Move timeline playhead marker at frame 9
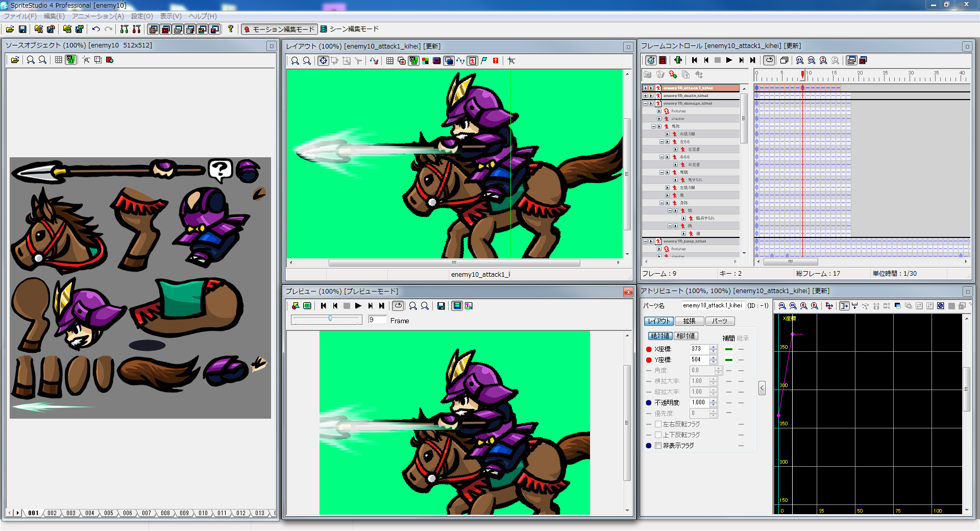This screenshot has height=531, width=980. pos(802,75)
